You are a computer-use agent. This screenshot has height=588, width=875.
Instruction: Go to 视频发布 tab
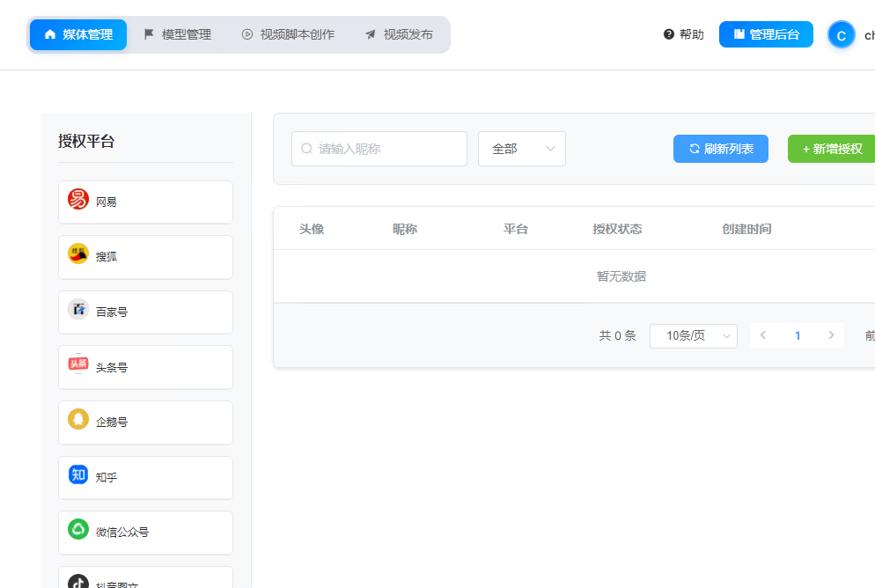[x=399, y=34]
